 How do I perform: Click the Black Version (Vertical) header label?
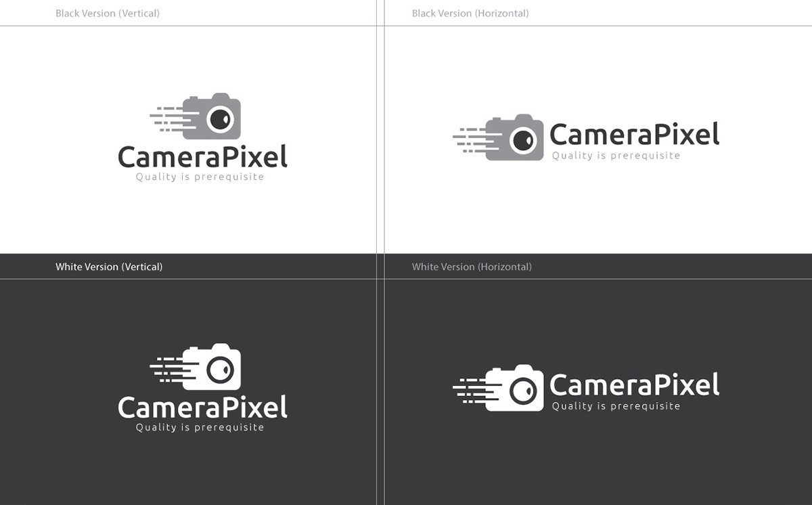(x=108, y=12)
